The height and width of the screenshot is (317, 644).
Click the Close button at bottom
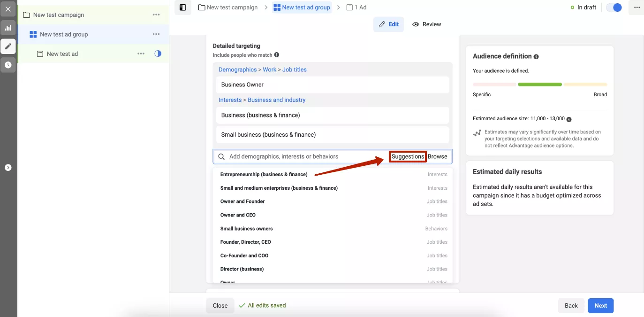[x=220, y=305]
